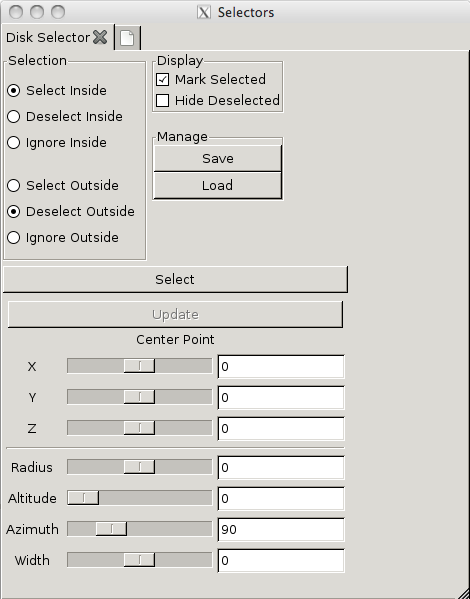Screen dimensions: 470x599
Task: Click the Width slider handle
Action: [139, 560]
